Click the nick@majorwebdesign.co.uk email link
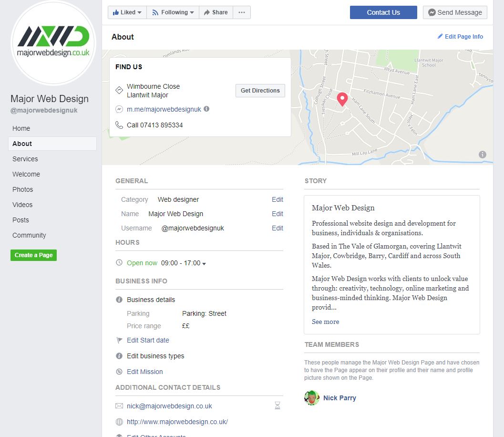Screen dimensions: 504x437 pos(169,406)
